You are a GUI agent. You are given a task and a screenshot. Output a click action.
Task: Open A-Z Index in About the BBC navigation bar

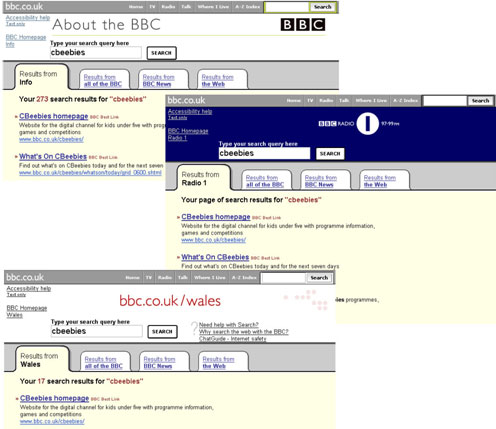pyautogui.click(x=247, y=7)
